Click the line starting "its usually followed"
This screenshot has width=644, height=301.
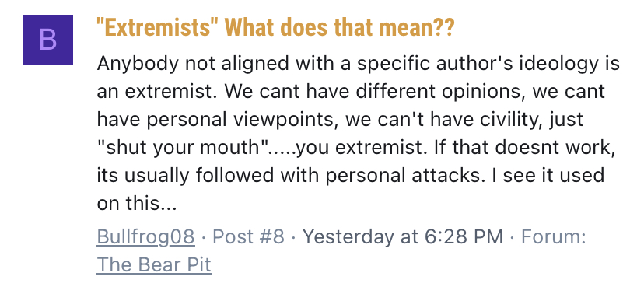click(x=350, y=175)
